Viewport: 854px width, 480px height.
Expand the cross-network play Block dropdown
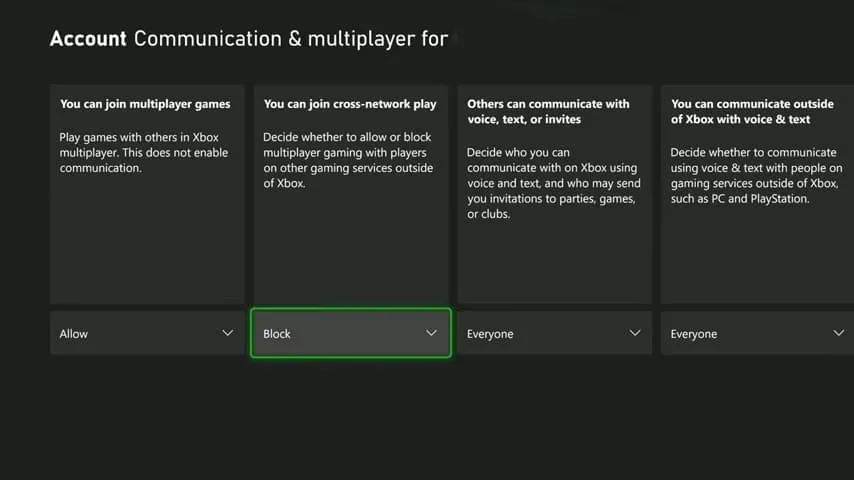[x=350, y=333]
